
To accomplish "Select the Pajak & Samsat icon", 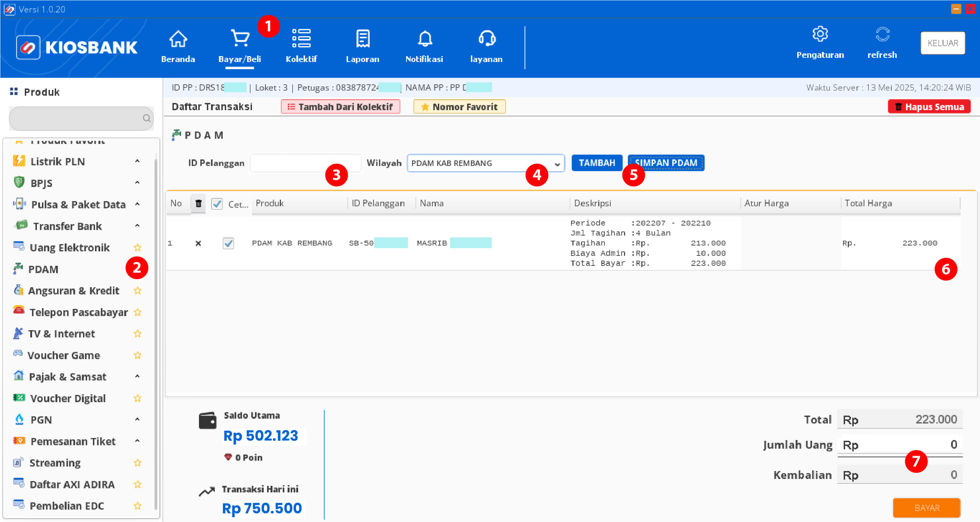I will [18, 376].
